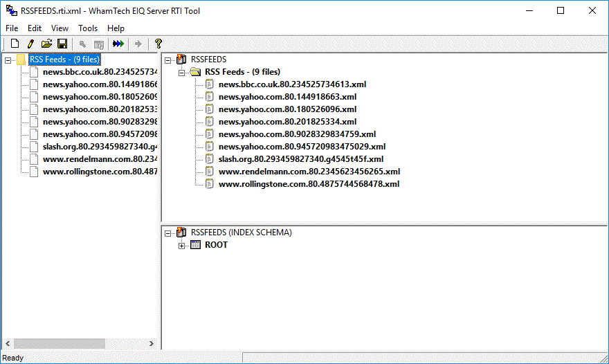609x364 pixels.
Task: Select RSS Feeds - (9 files) in right tree
Action: [242, 71]
